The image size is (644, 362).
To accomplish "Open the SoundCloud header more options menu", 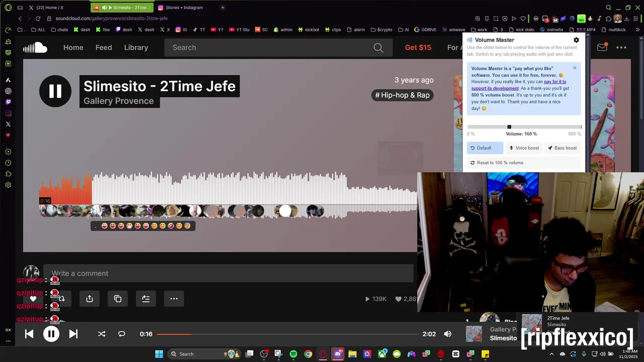I will (x=621, y=47).
